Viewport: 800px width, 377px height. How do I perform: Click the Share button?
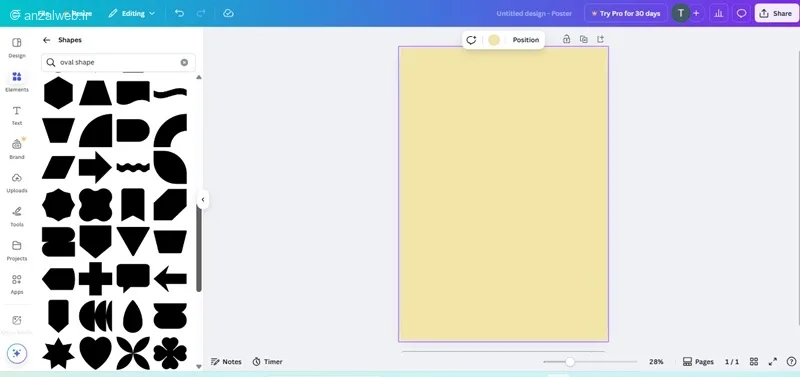776,13
